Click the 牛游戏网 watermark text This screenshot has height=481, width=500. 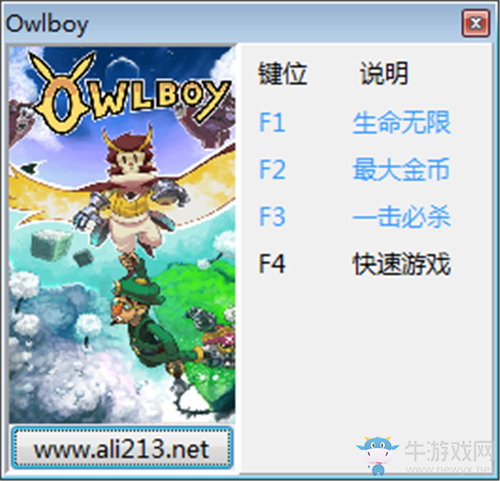click(448, 452)
